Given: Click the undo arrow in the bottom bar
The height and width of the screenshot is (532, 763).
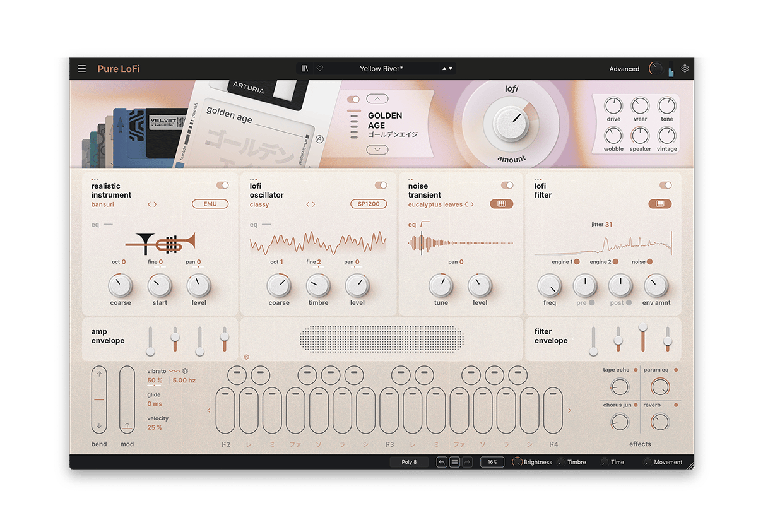Looking at the screenshot, I should (442, 462).
